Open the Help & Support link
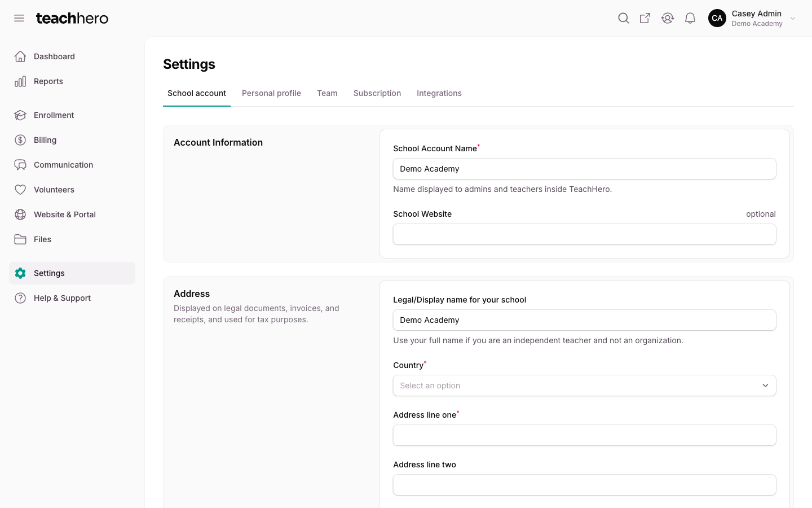The height and width of the screenshot is (508, 812). pyautogui.click(x=72, y=298)
